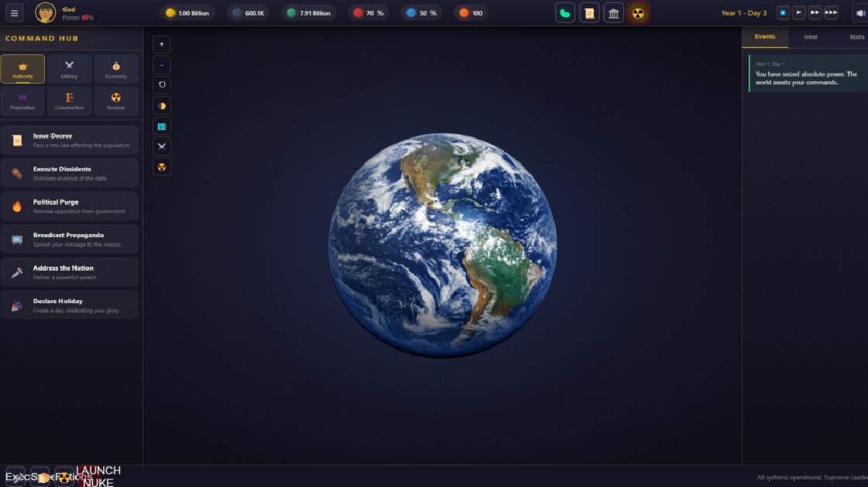This screenshot has width=868, height=487.
Task: Open the map icon on the globe toolbar
Action: 161,126
